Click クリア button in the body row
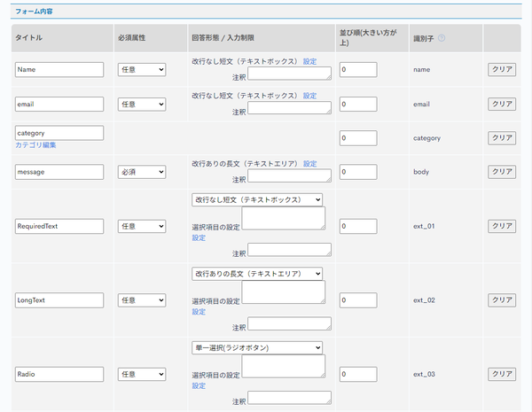Viewport: 532px width, 412px height. [502, 172]
